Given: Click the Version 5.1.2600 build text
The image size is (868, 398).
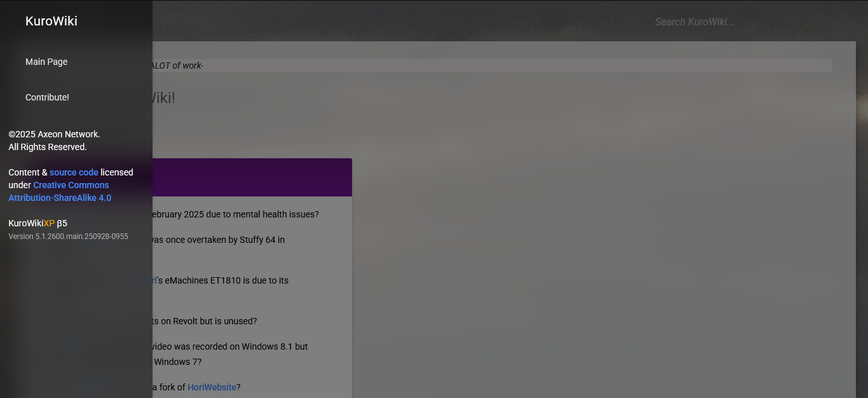Looking at the screenshot, I should (x=68, y=237).
